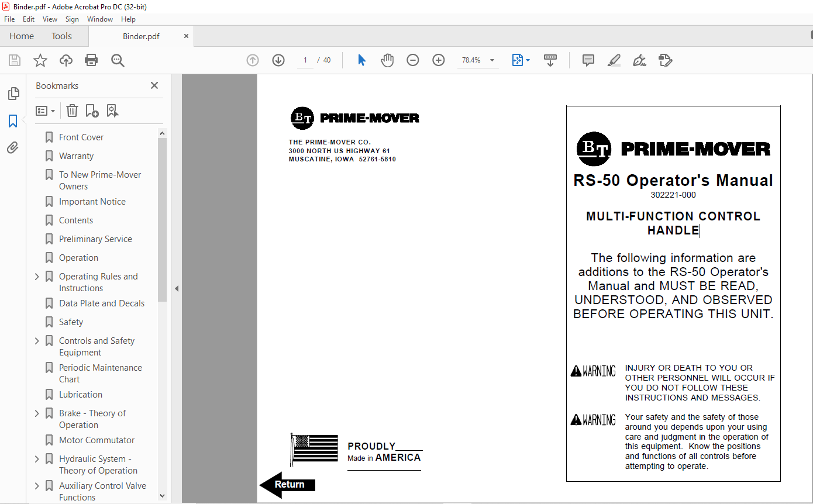Image resolution: width=813 pixels, height=504 pixels.
Task: Delete selected bookmark with trash icon
Action: [72, 111]
